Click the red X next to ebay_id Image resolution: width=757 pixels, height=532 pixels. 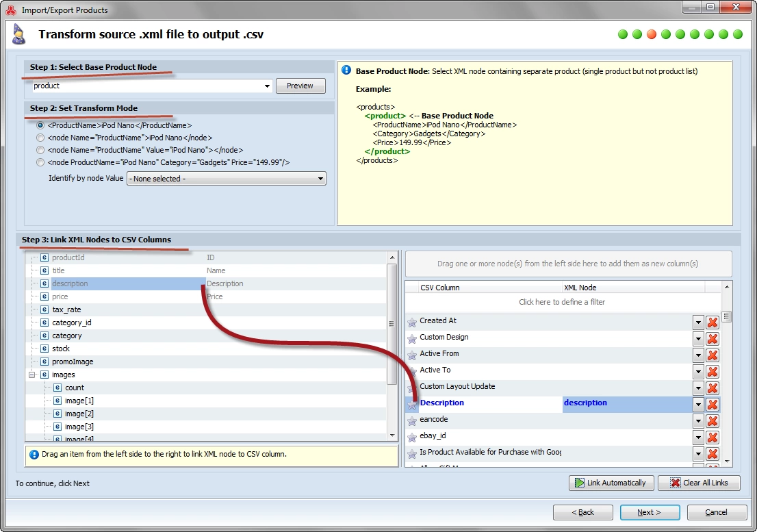tap(712, 438)
